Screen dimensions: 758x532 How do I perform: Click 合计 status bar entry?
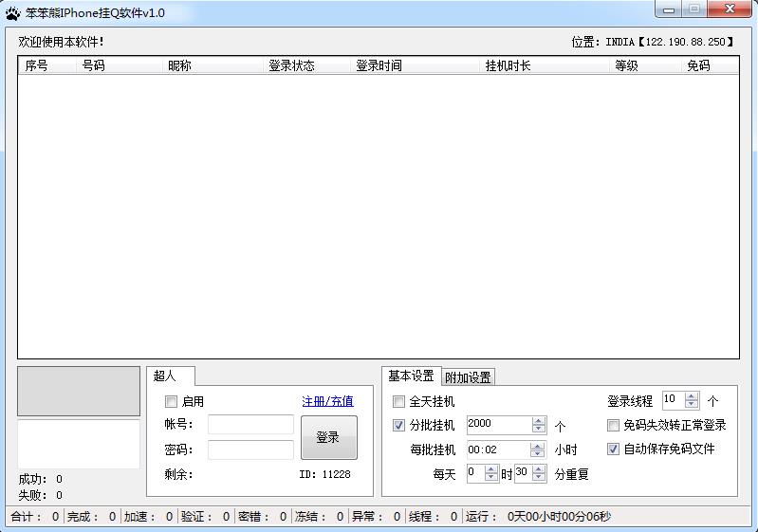coord(35,517)
